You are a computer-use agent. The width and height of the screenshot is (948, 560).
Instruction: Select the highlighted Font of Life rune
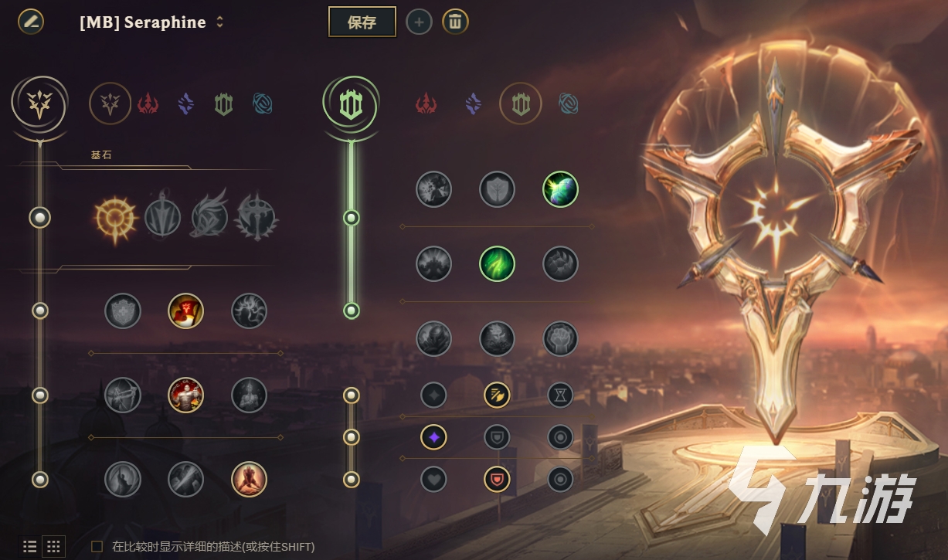[x=560, y=189]
